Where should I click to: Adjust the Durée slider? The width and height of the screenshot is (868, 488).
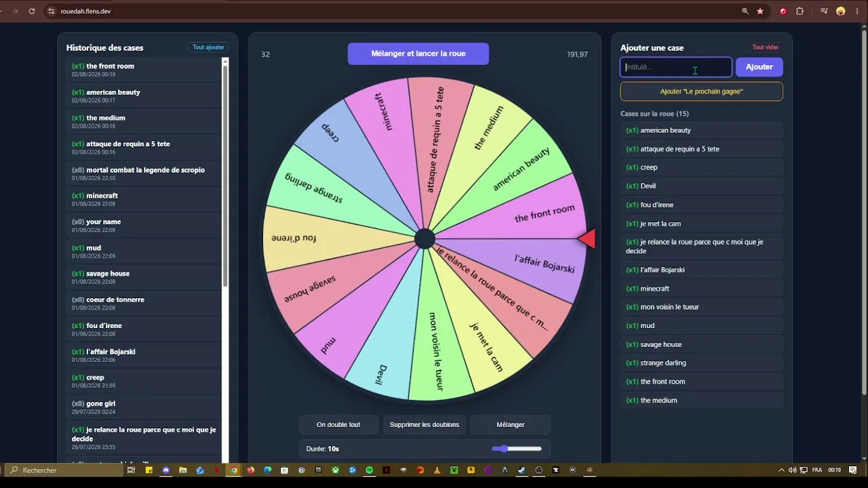coord(517,449)
